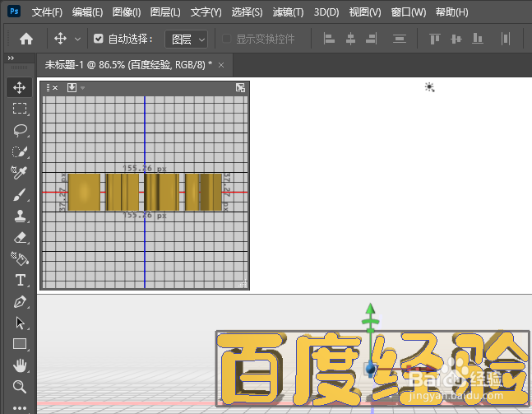Viewport: 532px width, 414px height.
Task: Toggle the 显示变换控件 checkbox
Action: tap(226, 39)
